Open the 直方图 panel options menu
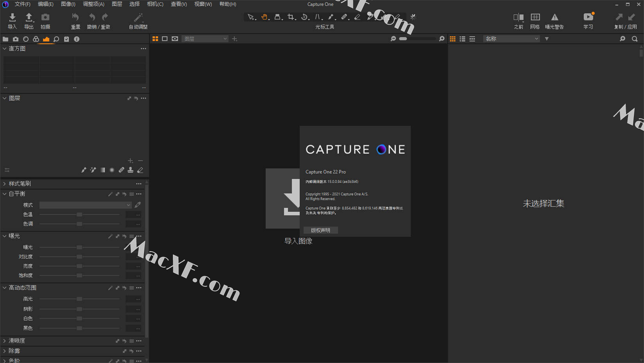The width and height of the screenshot is (644, 363). click(144, 48)
